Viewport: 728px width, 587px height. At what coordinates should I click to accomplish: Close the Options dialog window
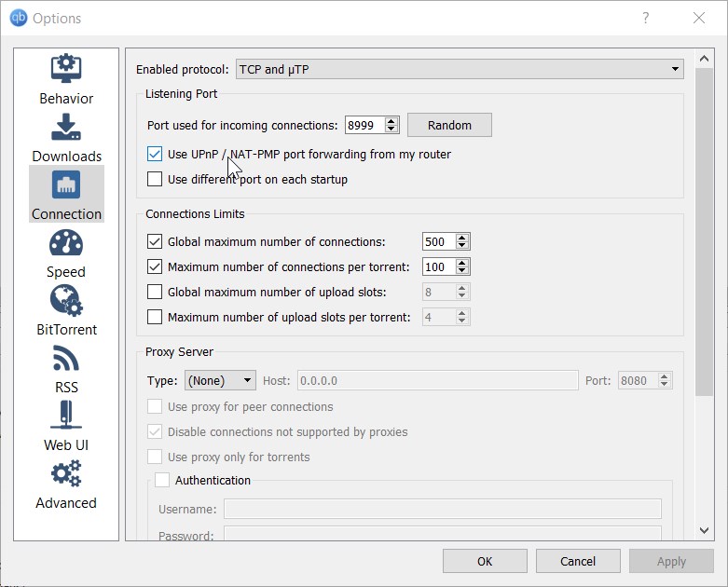[699, 18]
